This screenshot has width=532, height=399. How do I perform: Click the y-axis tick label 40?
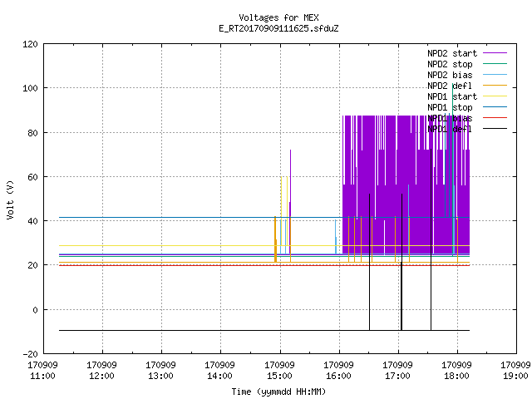click(x=32, y=221)
